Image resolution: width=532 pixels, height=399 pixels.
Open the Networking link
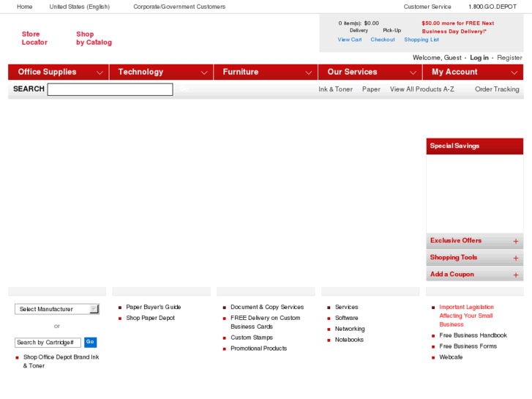(350, 329)
